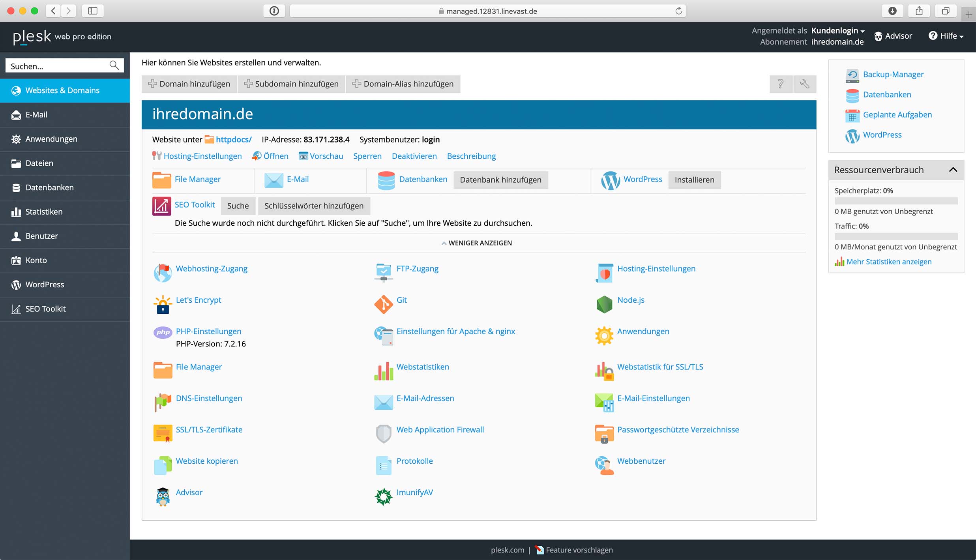Collapse the Ressourcenverbrauch panel
This screenshot has width=976, height=560.
pyautogui.click(x=953, y=170)
